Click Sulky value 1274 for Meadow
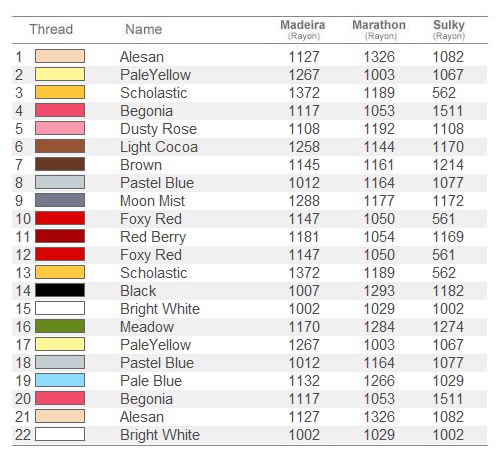Screen dimensions: 500x456 tap(448, 327)
